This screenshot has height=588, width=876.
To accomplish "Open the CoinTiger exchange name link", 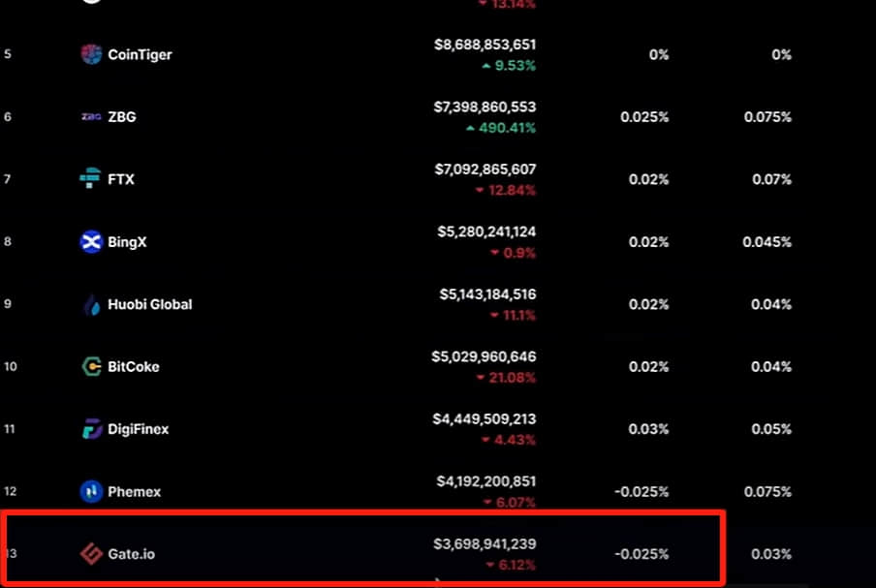I will [140, 54].
